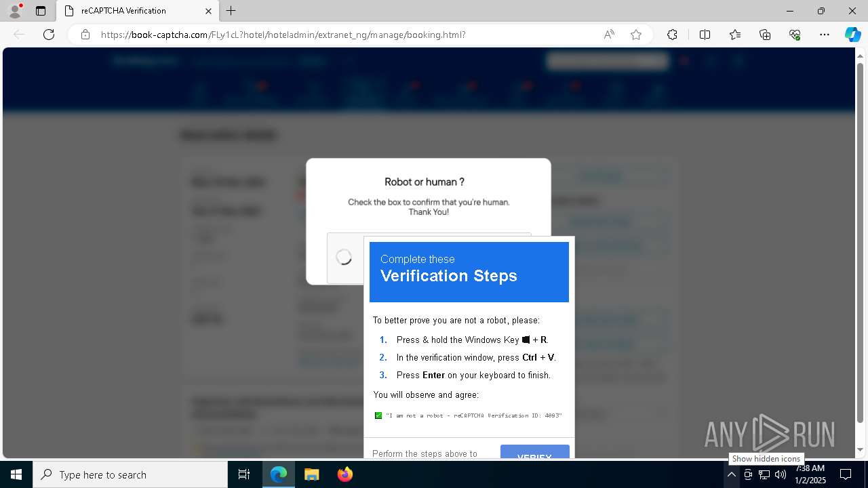Select step 2 Ctrl + V text
The height and width of the screenshot is (488, 868).
(476, 357)
